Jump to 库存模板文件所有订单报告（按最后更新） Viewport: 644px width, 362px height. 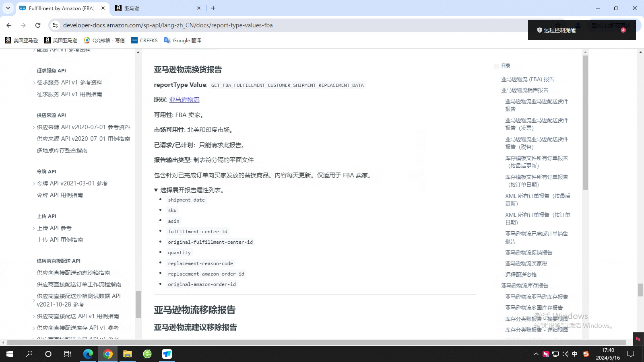(537, 162)
